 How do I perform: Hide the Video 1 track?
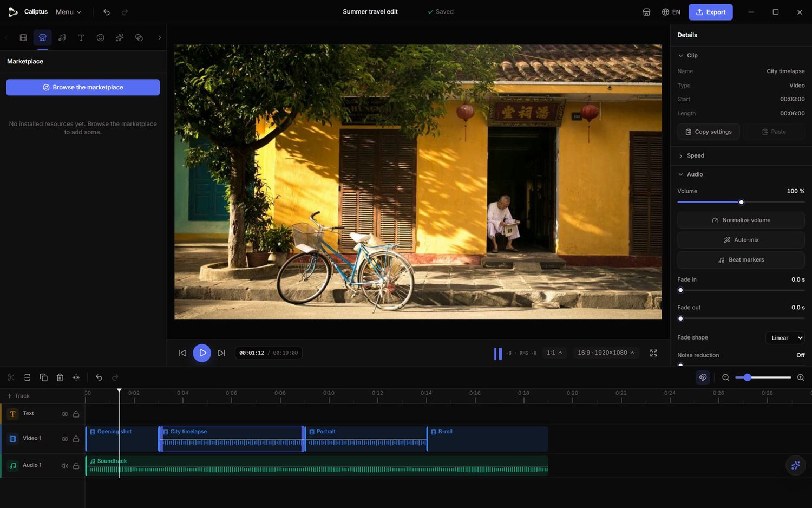point(65,439)
